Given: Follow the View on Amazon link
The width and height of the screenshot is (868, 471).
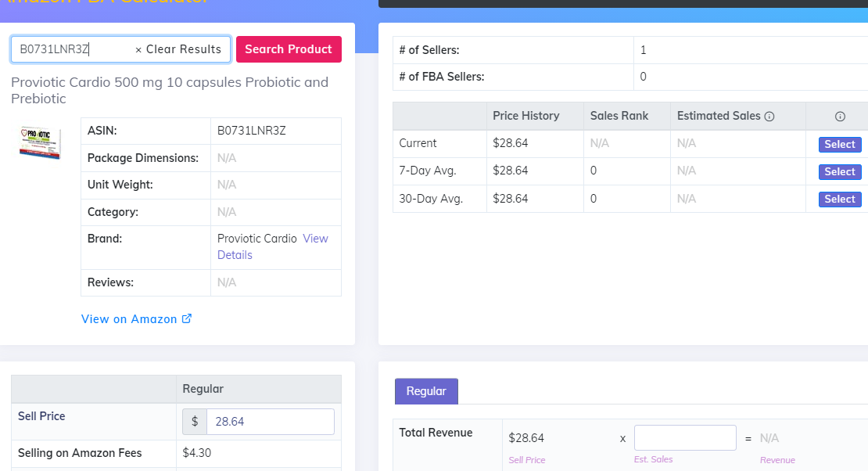Looking at the screenshot, I should 129,319.
